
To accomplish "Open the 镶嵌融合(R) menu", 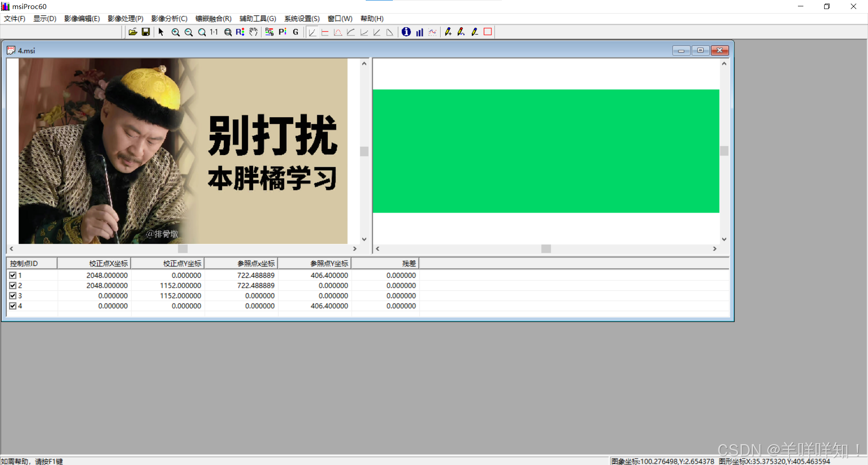I will [x=213, y=19].
